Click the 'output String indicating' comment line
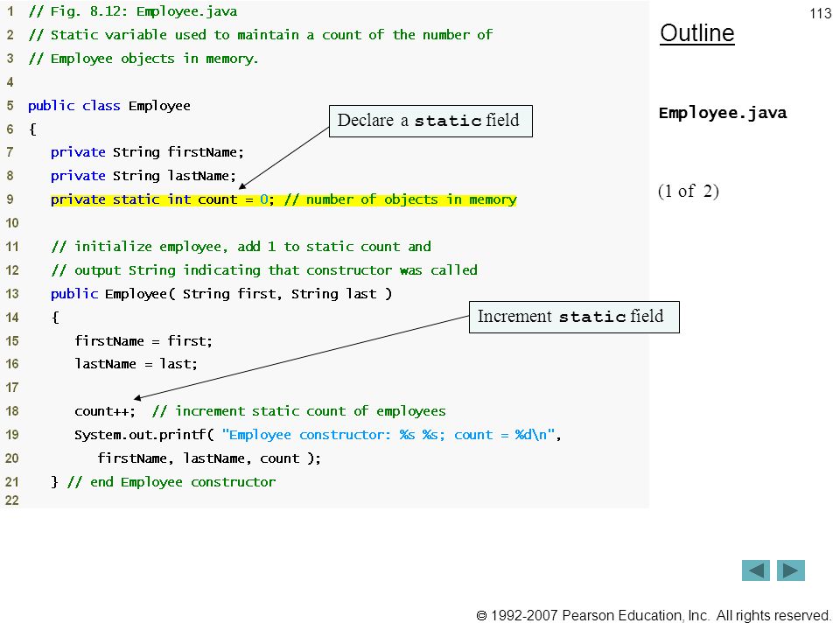 [264, 270]
